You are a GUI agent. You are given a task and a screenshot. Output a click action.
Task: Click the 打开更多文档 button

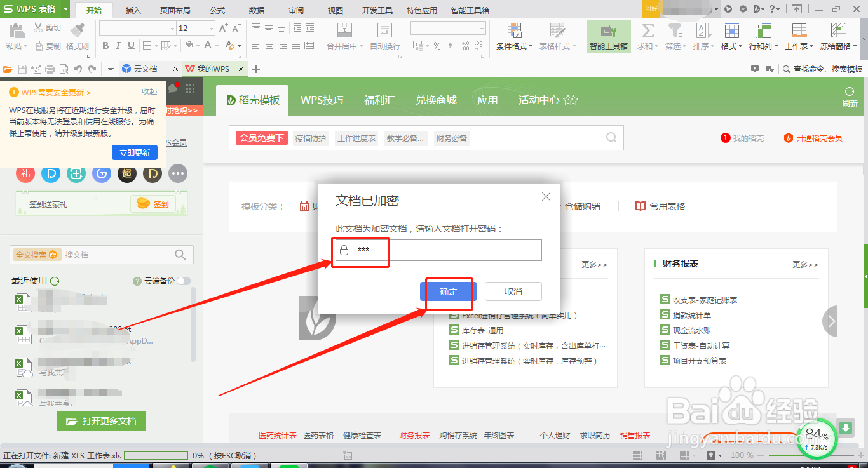point(102,421)
